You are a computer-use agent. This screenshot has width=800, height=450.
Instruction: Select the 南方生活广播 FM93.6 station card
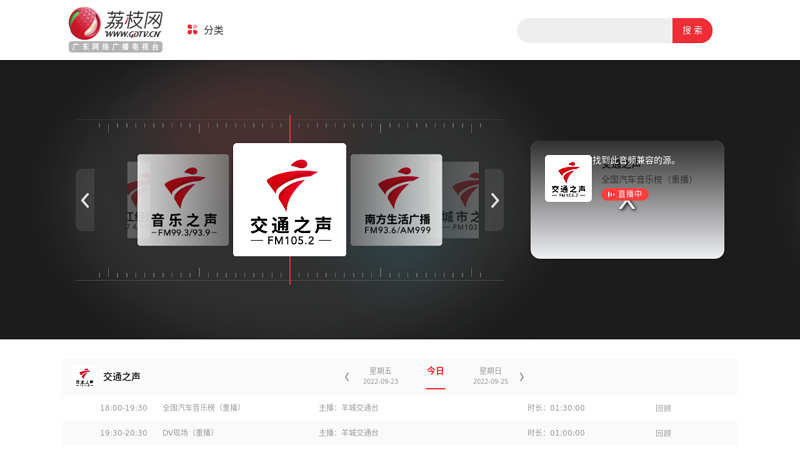tap(396, 200)
